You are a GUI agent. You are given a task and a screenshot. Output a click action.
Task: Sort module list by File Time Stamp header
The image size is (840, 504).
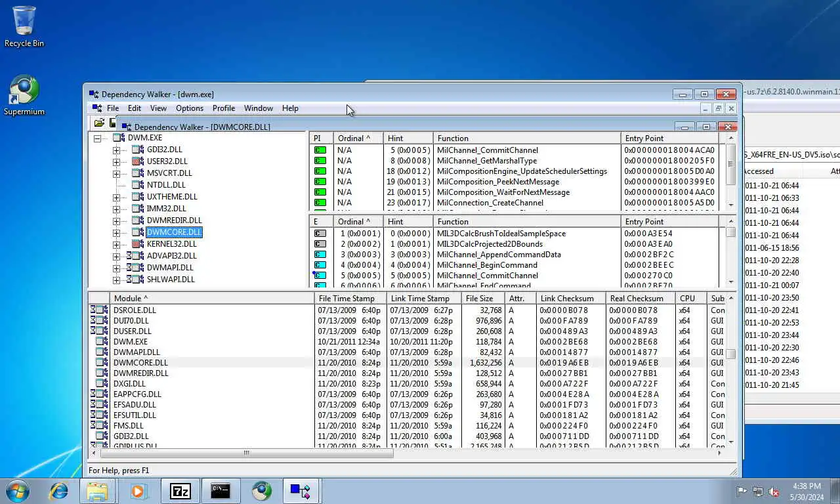pyautogui.click(x=350, y=299)
